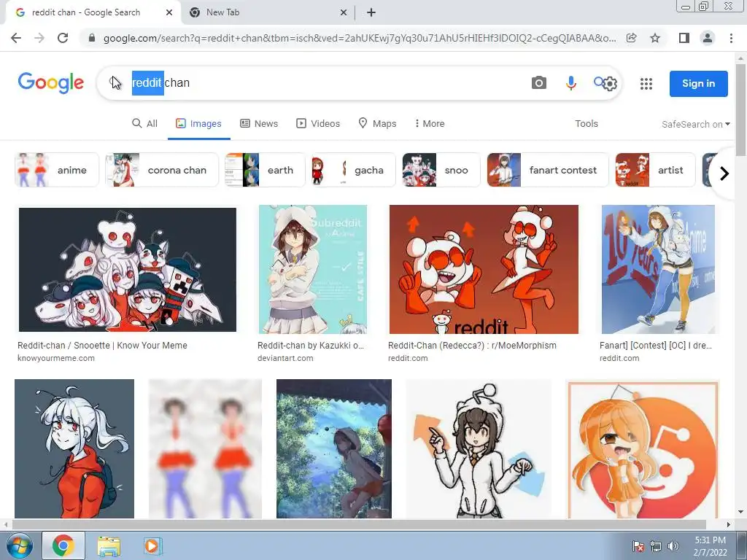This screenshot has width=747, height=560.
Task: Click the network tray icon
Action: [656, 546]
